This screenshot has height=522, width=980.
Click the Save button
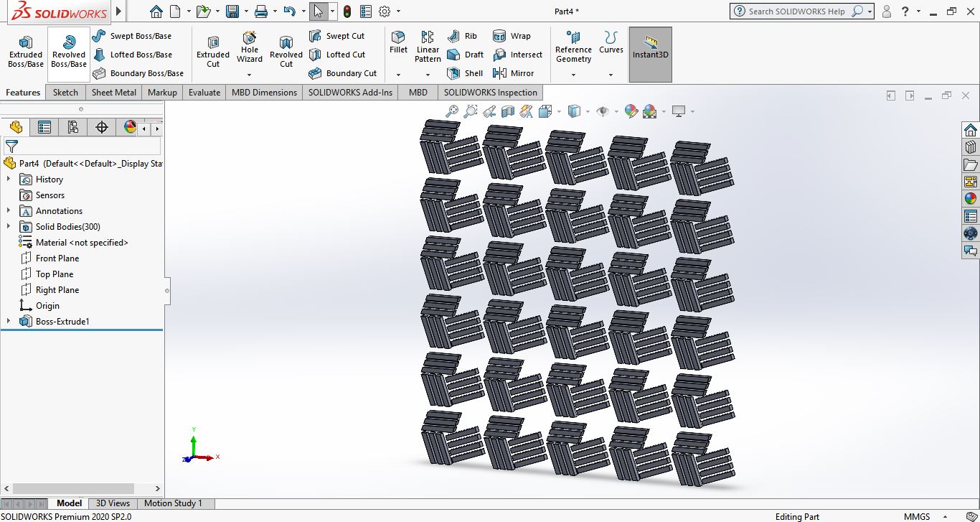[232, 11]
